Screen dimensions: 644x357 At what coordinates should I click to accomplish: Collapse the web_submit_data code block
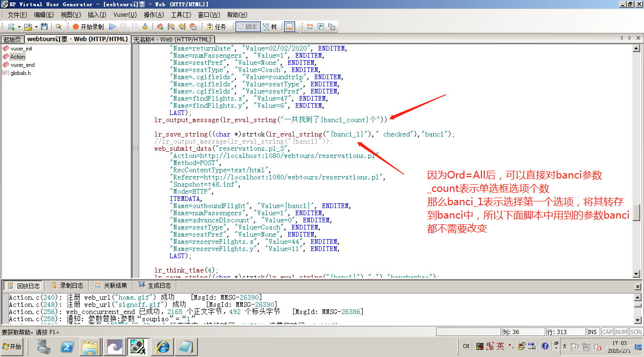[x=135, y=148]
